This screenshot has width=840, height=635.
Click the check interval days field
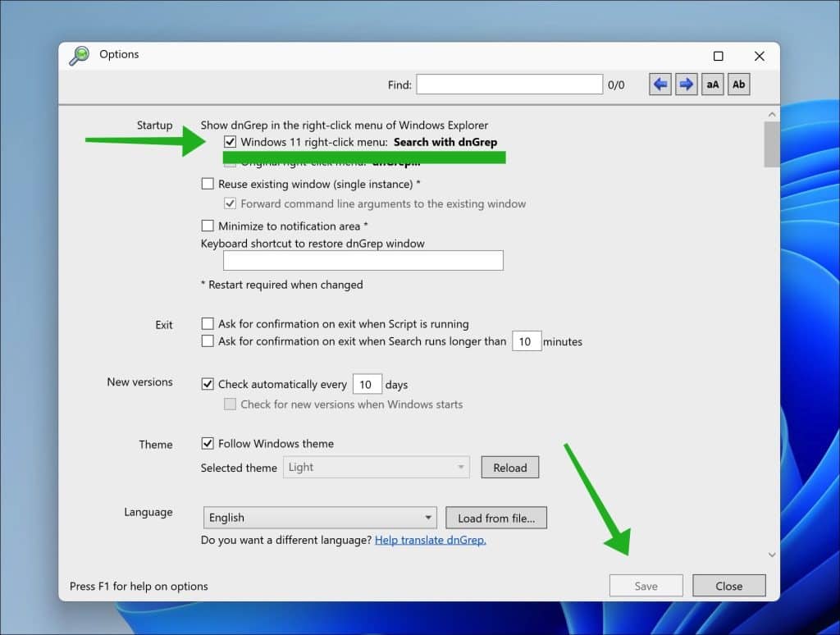click(367, 384)
